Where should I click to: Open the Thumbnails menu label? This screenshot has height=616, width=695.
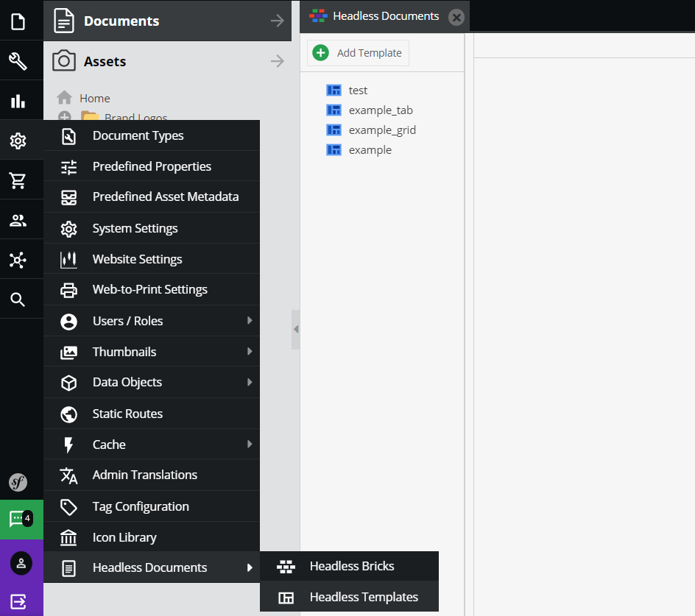pyautogui.click(x=124, y=352)
